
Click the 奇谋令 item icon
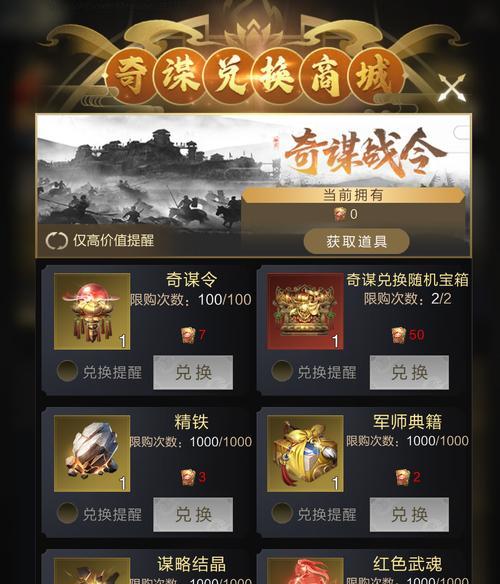[92, 311]
